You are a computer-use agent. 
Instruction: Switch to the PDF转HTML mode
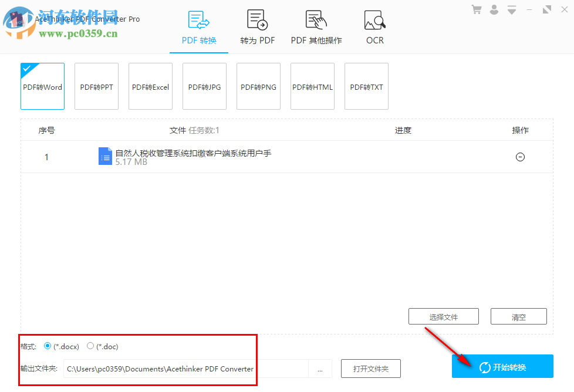(x=312, y=86)
